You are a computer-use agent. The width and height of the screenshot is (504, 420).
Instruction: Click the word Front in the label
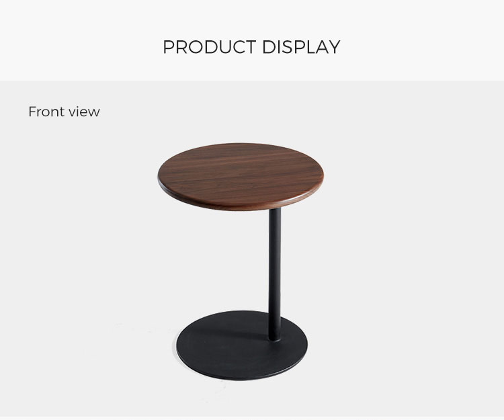click(46, 112)
